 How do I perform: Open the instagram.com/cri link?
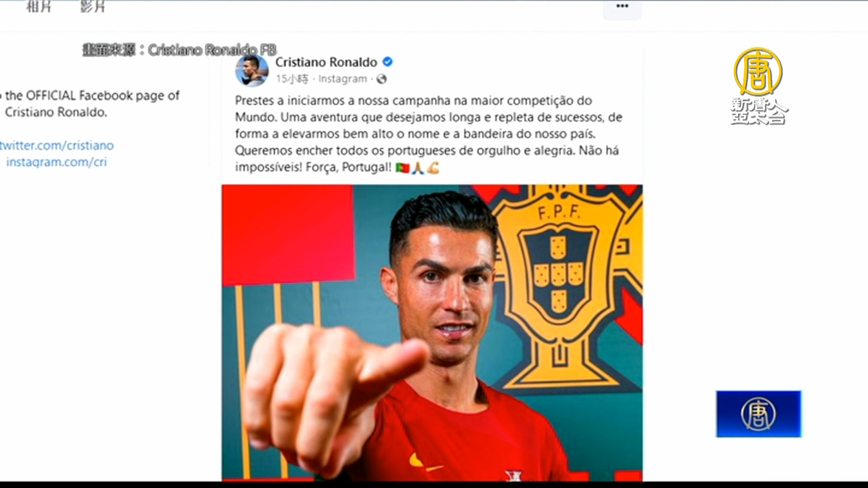pos(57,162)
